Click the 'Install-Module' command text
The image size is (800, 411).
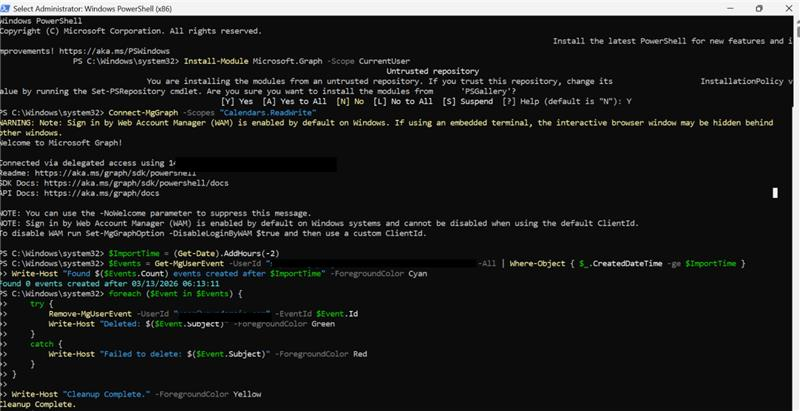(x=216, y=61)
